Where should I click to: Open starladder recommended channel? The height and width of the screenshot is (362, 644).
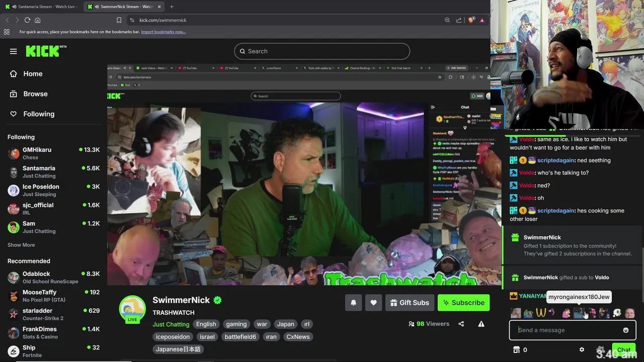point(53,314)
